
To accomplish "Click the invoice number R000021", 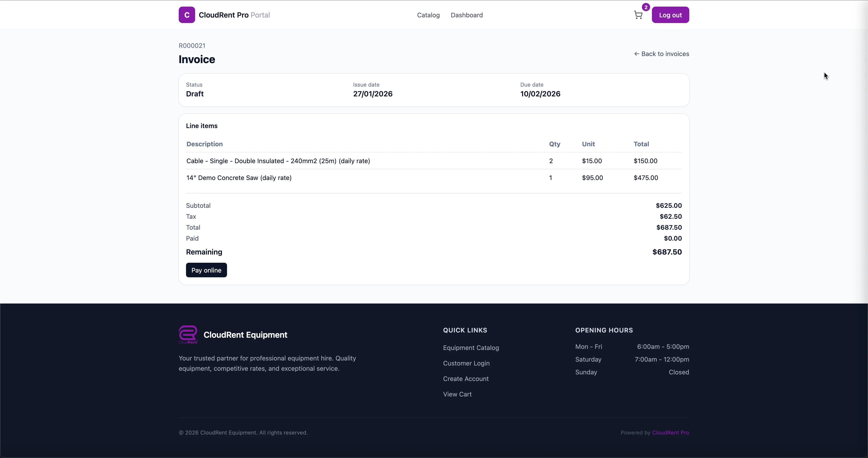I will tap(192, 46).
